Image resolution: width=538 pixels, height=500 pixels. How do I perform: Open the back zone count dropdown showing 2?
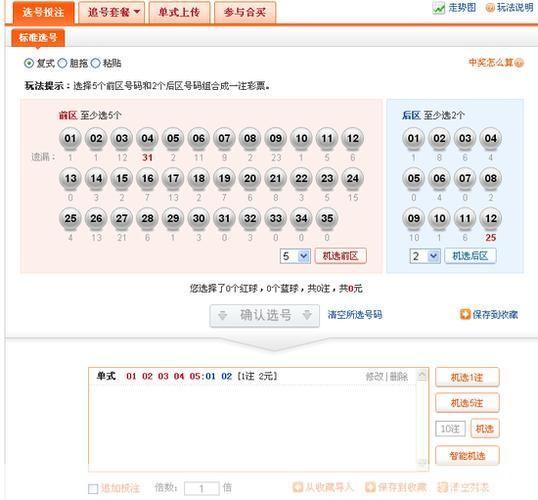click(425, 256)
